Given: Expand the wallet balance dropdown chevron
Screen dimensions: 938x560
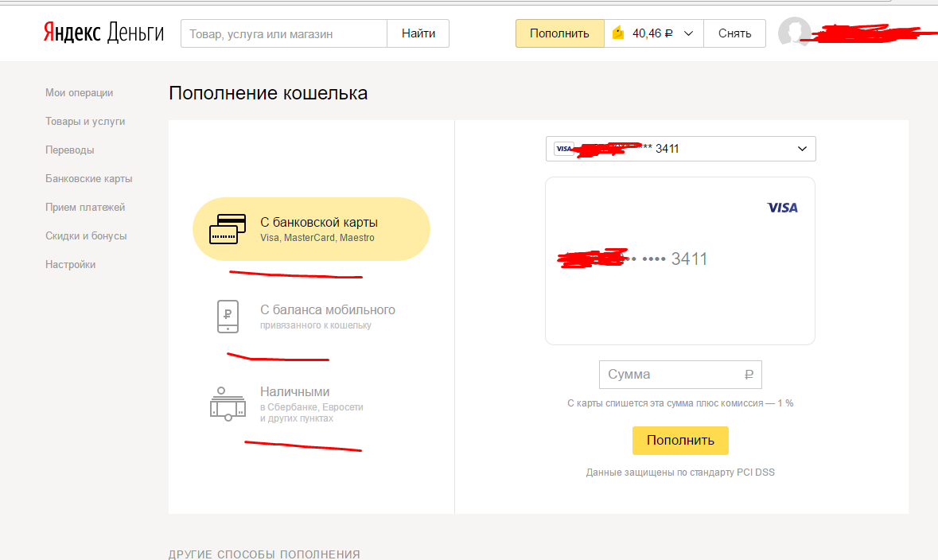Looking at the screenshot, I should click(x=688, y=33).
